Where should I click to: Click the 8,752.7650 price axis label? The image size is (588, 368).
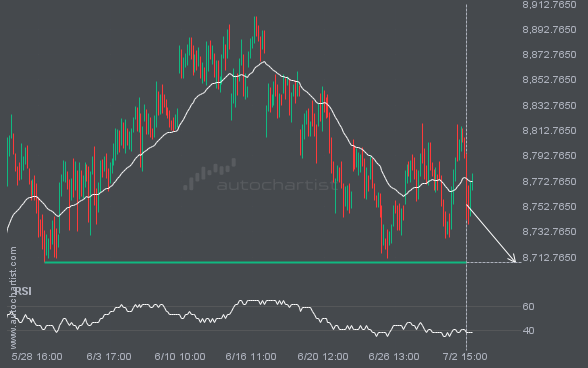(x=549, y=207)
